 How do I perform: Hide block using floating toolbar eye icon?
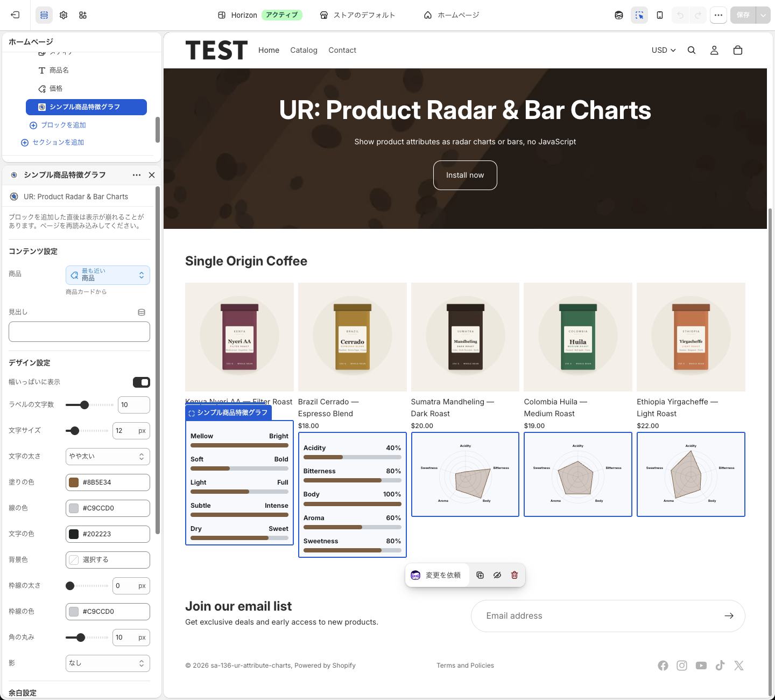tap(497, 575)
